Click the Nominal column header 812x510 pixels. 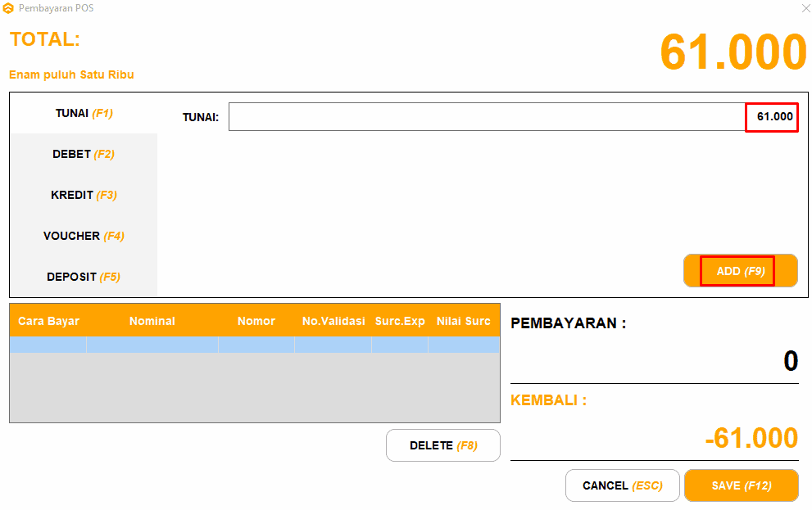152,321
